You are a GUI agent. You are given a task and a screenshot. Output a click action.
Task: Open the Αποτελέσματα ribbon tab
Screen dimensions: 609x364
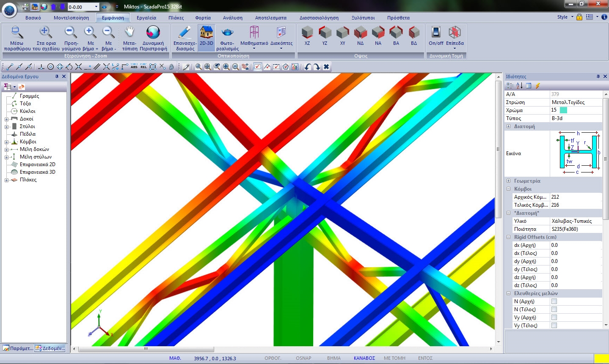[x=271, y=18]
